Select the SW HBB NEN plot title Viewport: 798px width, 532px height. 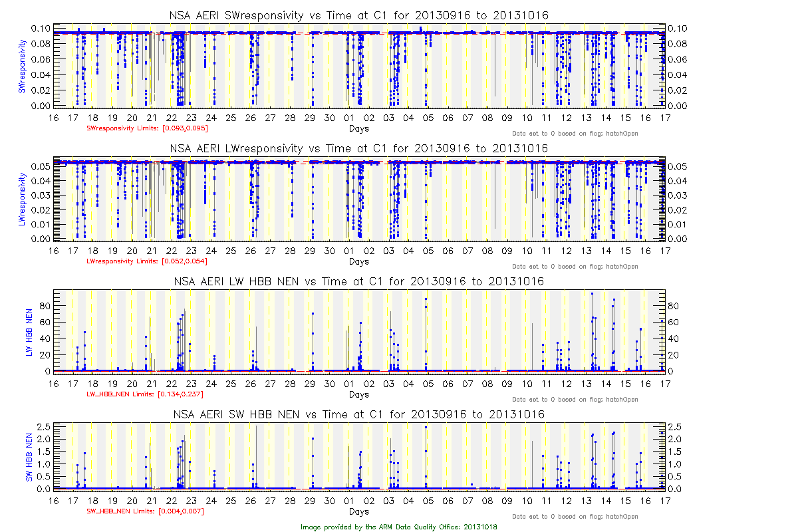(x=359, y=414)
